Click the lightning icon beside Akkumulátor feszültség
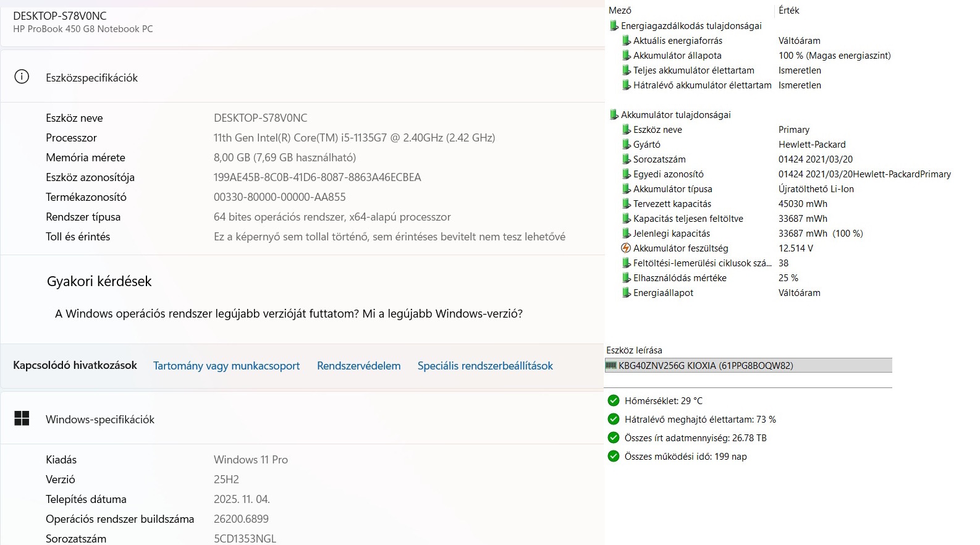This screenshot has width=980, height=545. click(x=626, y=248)
